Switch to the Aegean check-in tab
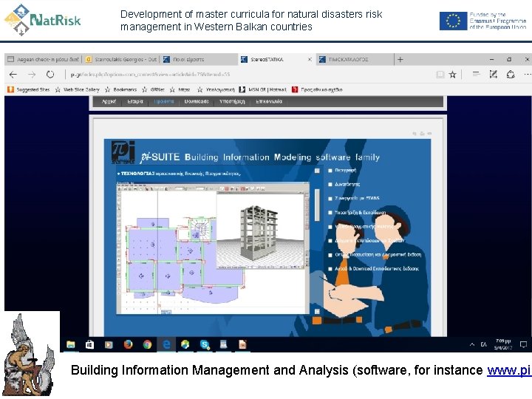Image resolution: width=532 pixels, height=399 pixels. pos(44,59)
